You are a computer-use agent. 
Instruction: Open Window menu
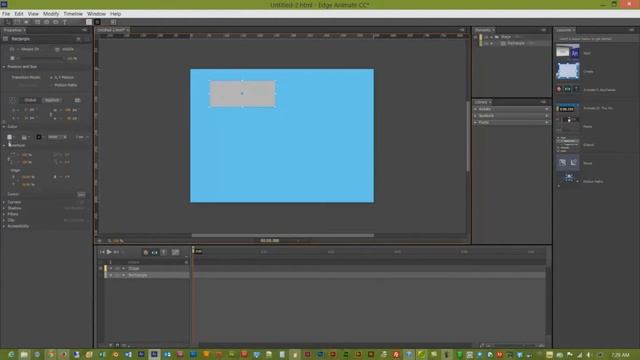pos(96,13)
